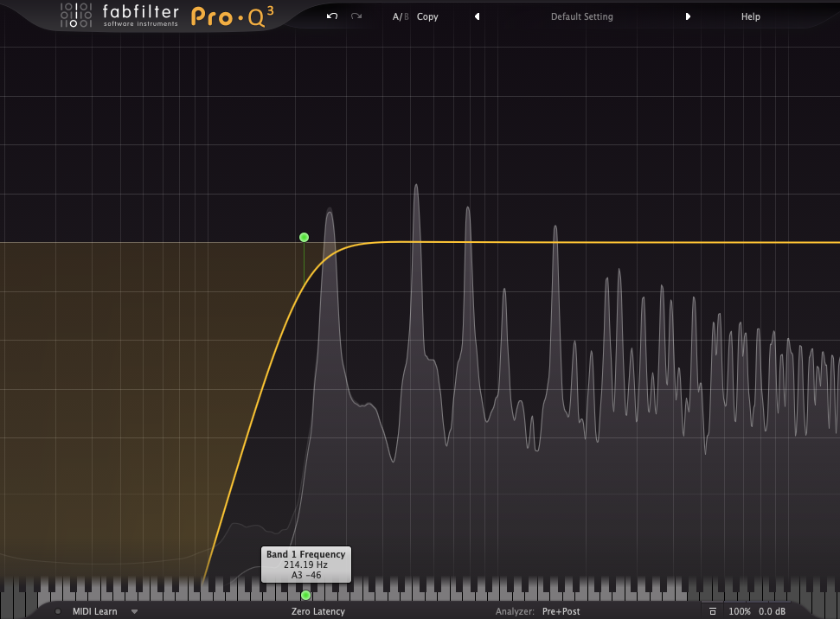Copy current state with Copy button

(x=427, y=16)
